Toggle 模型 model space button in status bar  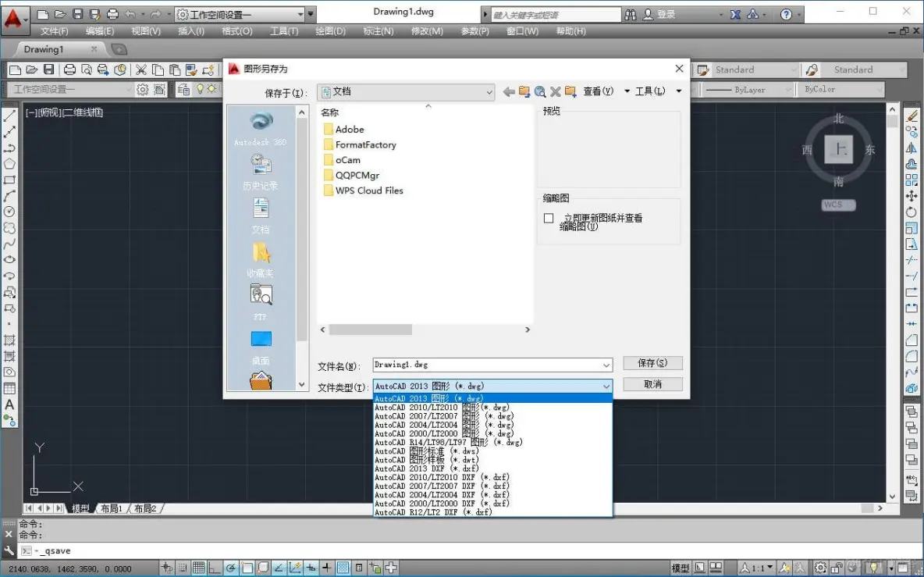[x=681, y=568]
